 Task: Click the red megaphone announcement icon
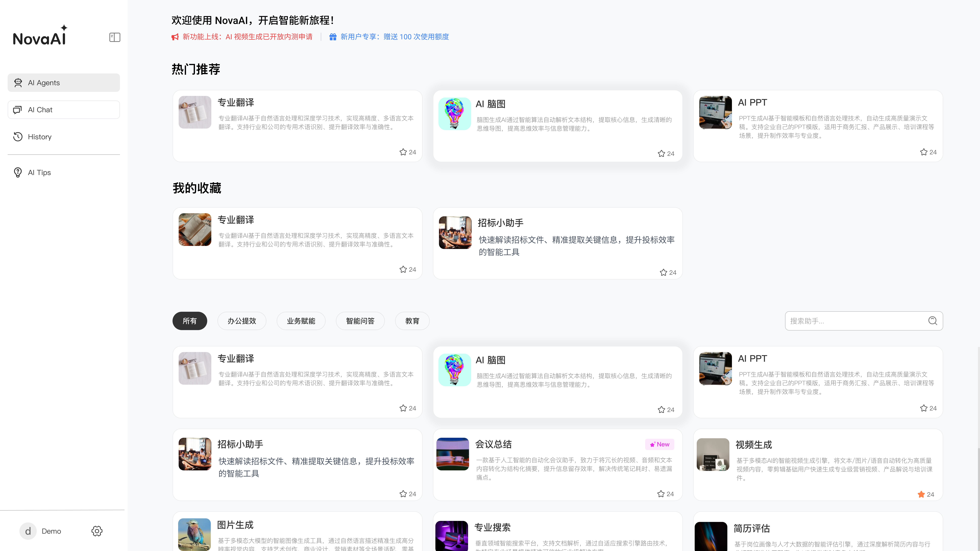click(x=175, y=37)
